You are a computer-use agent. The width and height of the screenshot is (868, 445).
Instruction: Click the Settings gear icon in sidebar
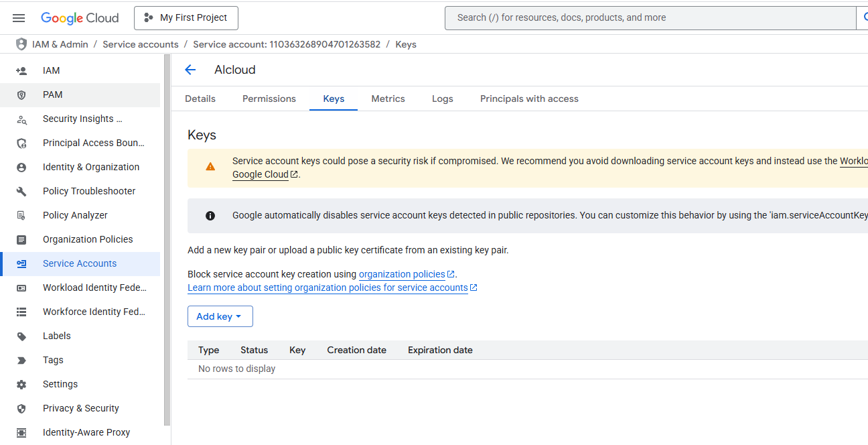21,384
